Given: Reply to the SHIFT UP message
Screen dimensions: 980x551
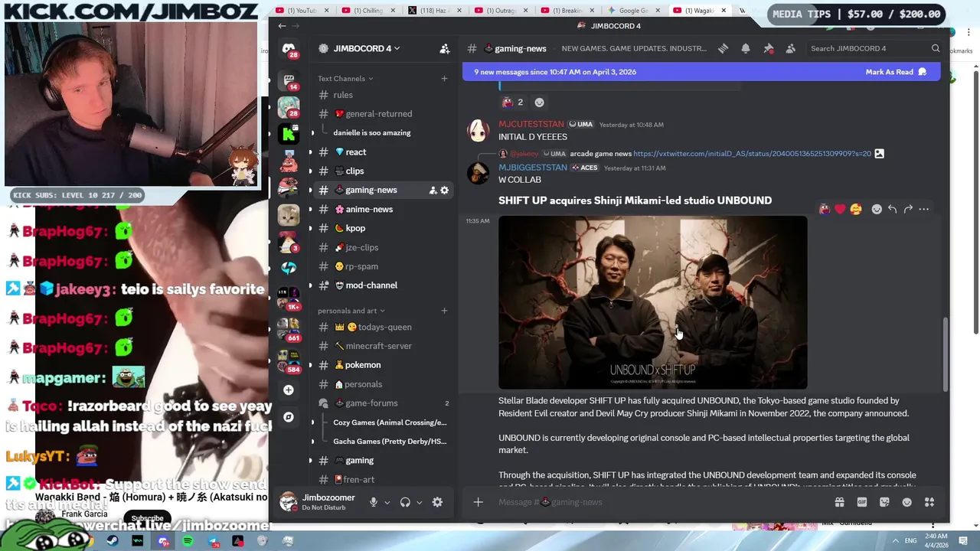Looking at the screenshot, I should pos(892,209).
